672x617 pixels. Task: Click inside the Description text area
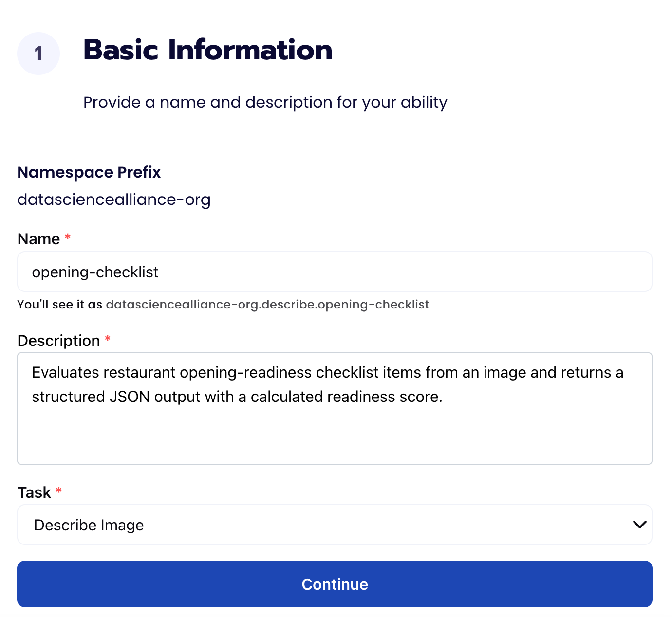point(335,408)
